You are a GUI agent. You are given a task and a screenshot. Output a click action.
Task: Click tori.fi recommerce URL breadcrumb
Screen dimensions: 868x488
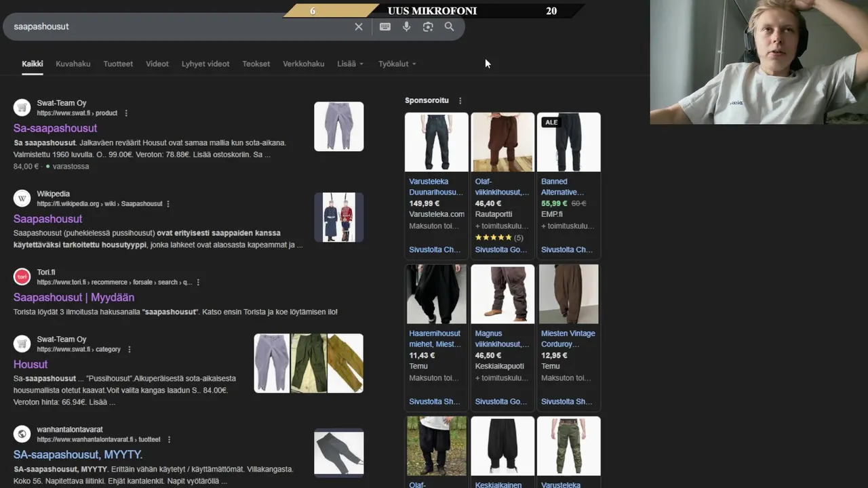[x=115, y=283]
